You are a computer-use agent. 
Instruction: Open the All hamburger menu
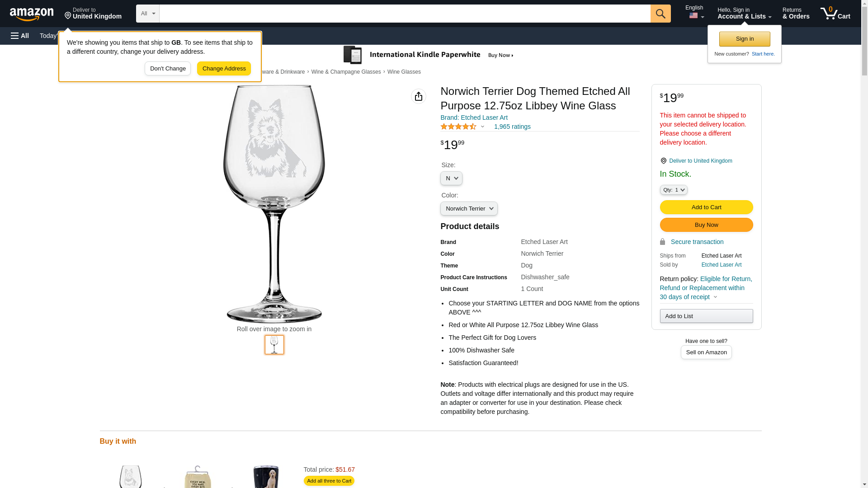pyautogui.click(x=20, y=36)
